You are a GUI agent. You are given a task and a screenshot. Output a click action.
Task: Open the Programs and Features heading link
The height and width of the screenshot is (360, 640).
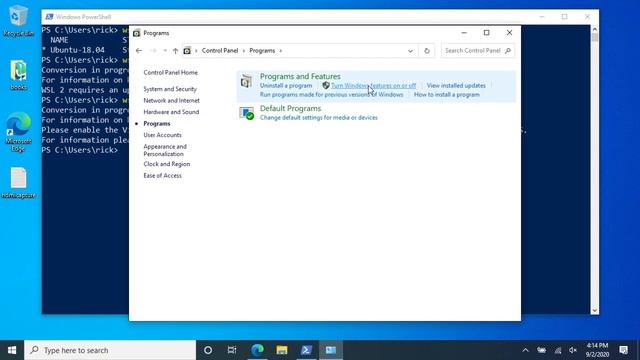pyautogui.click(x=300, y=76)
